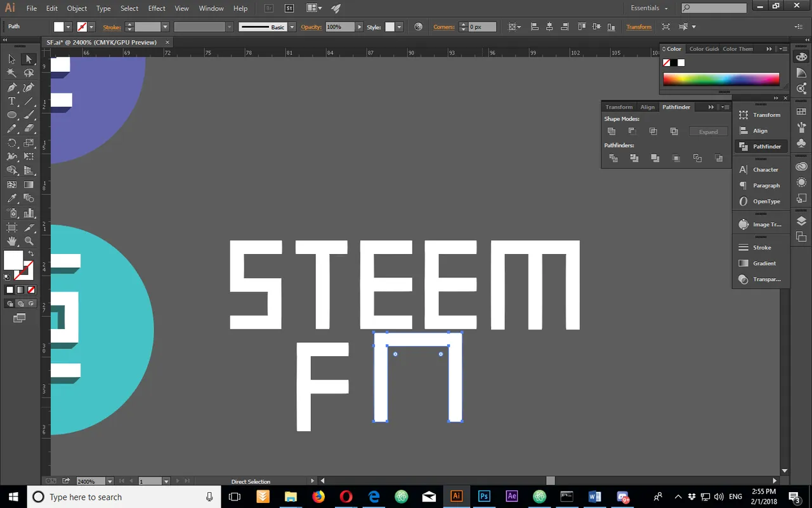Select the Pen tool
The width and height of the screenshot is (812, 508).
(11, 88)
